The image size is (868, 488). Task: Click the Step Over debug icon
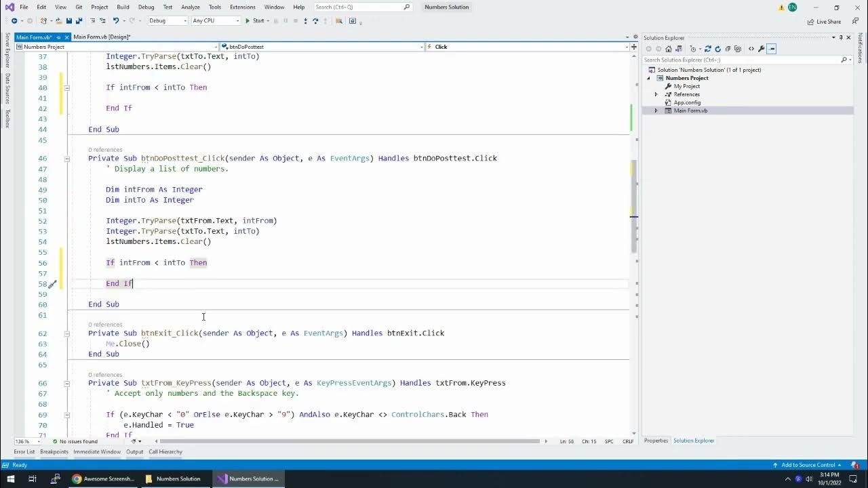tap(315, 21)
